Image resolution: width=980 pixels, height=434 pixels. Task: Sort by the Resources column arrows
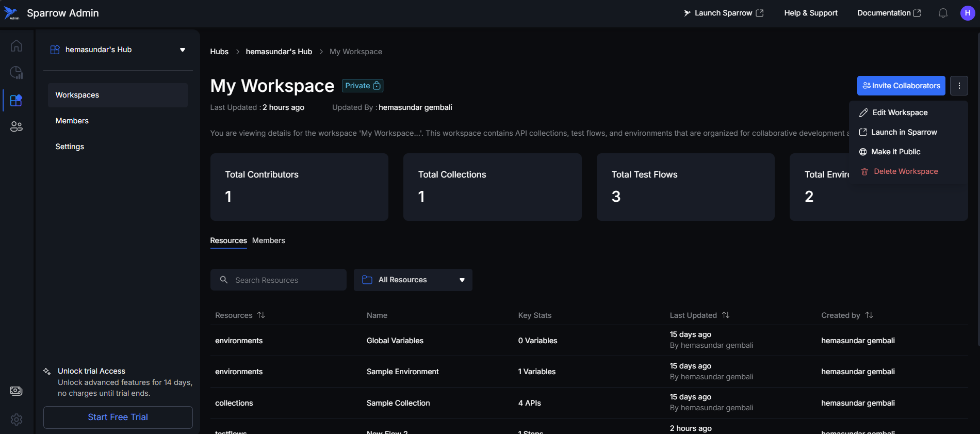pyautogui.click(x=261, y=315)
